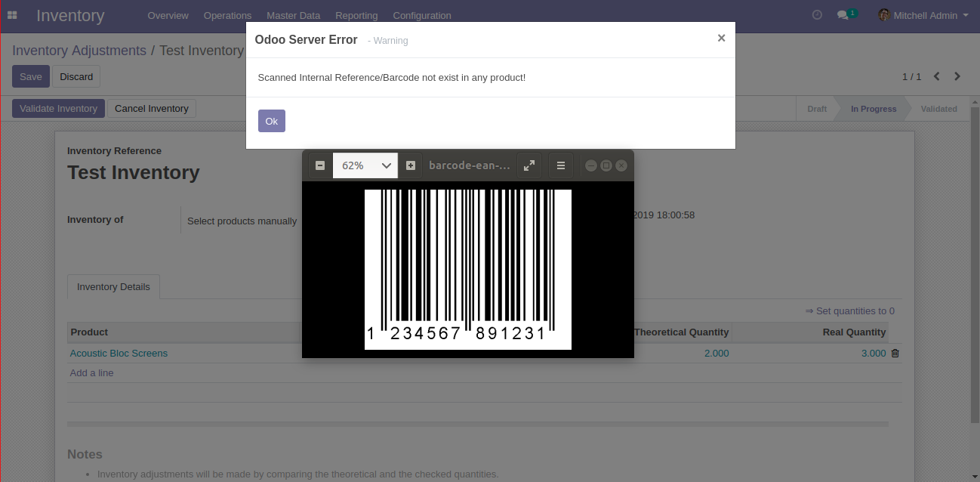Screen dimensions: 980x482
Task: Switch to the Inventory Details tab
Action: click(113, 286)
